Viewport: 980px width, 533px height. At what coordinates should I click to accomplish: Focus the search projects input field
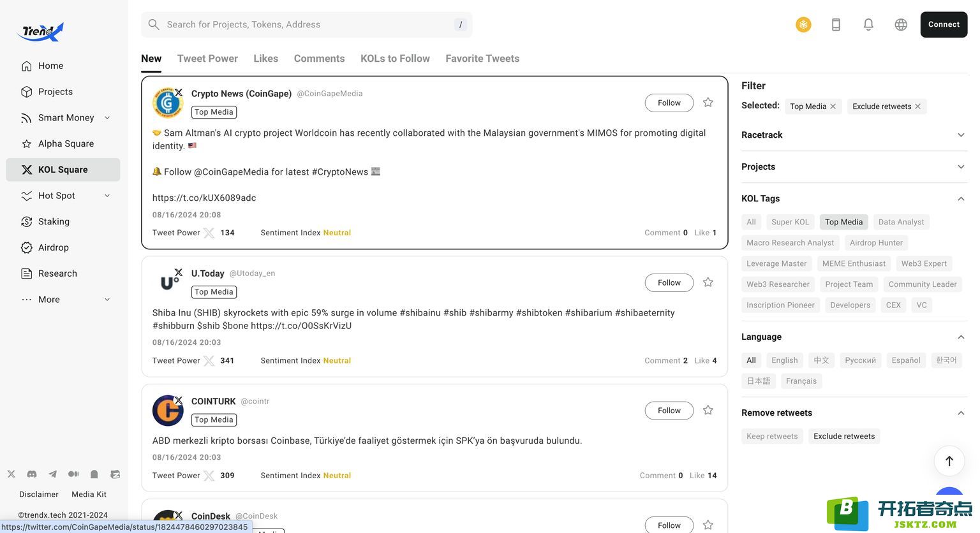(x=306, y=25)
